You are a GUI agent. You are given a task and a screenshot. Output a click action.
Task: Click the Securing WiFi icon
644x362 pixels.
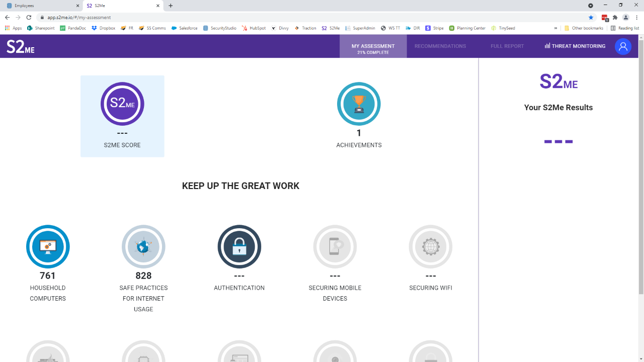[x=431, y=247]
